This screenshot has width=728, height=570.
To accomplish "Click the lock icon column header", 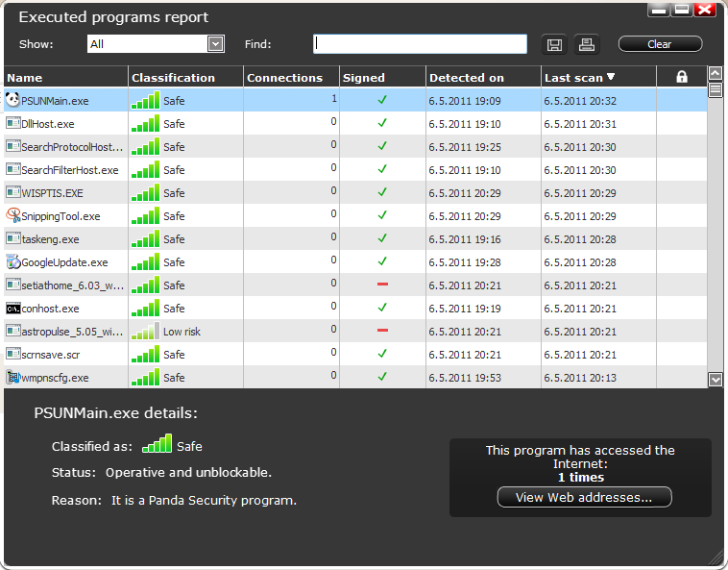I will tap(681, 77).
